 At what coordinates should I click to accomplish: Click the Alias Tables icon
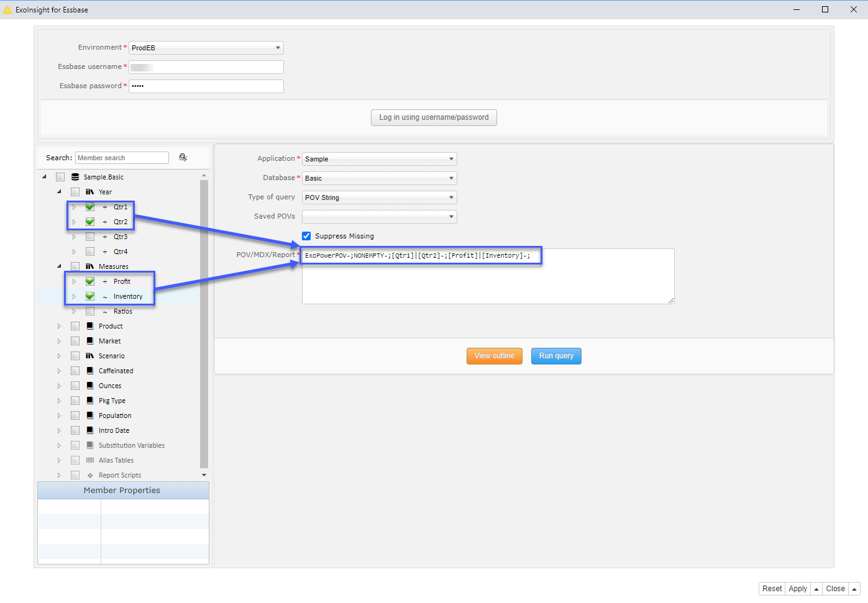pyautogui.click(x=90, y=460)
